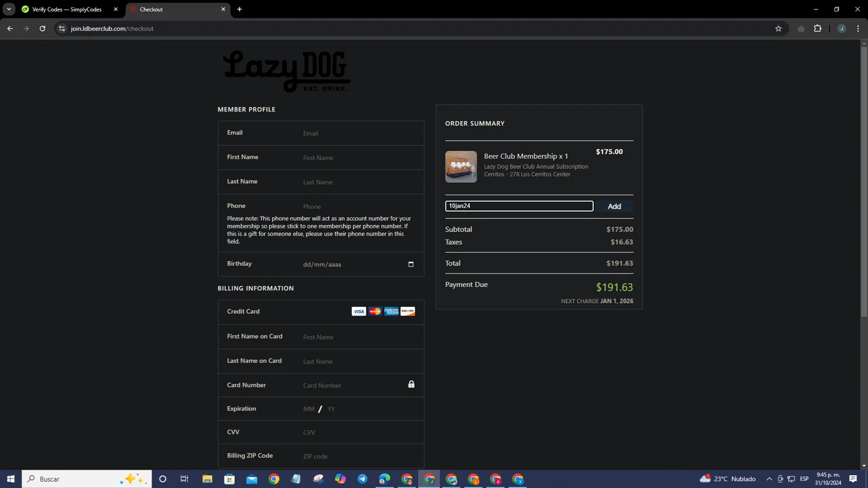Open Task View on the taskbar

[185, 479]
